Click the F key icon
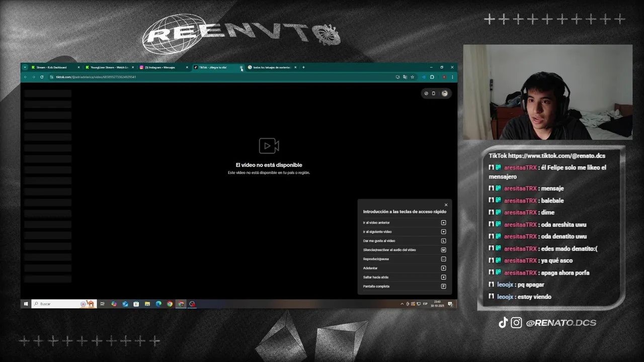The image size is (644, 362). [443, 286]
